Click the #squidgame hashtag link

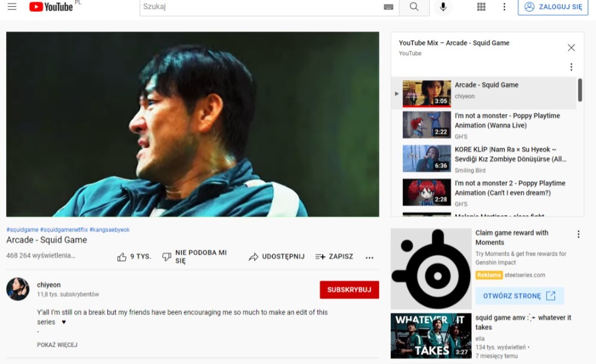[22, 230]
